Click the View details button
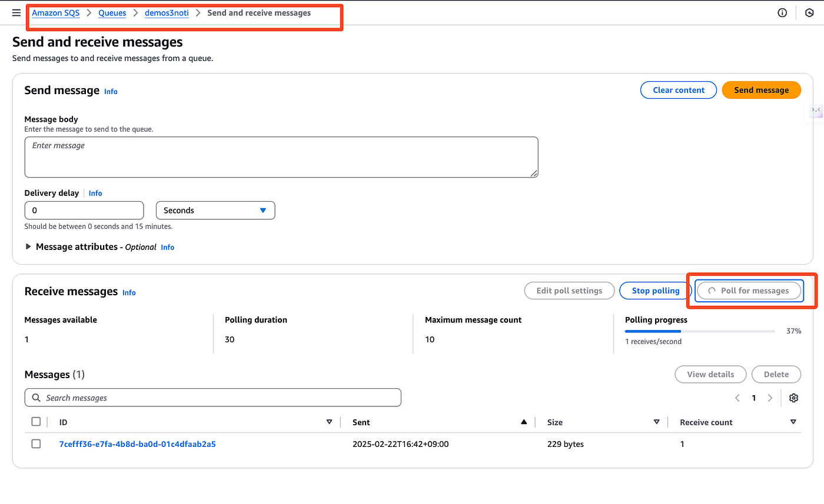824x504 pixels. (x=710, y=374)
